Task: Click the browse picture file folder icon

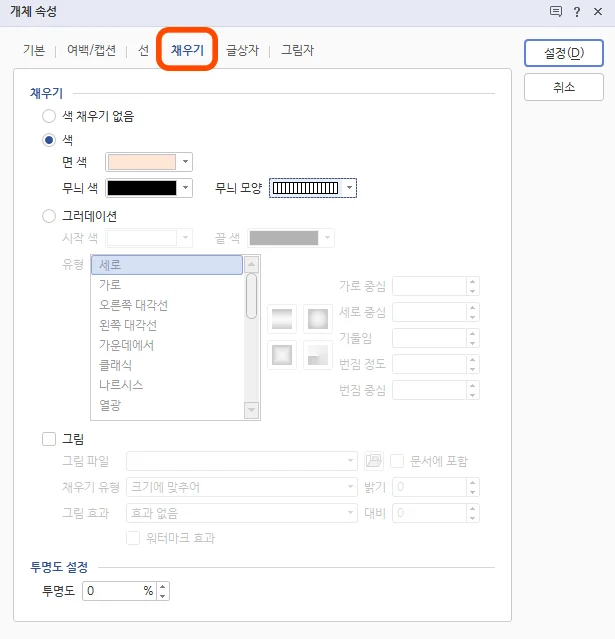Action: pos(374,461)
